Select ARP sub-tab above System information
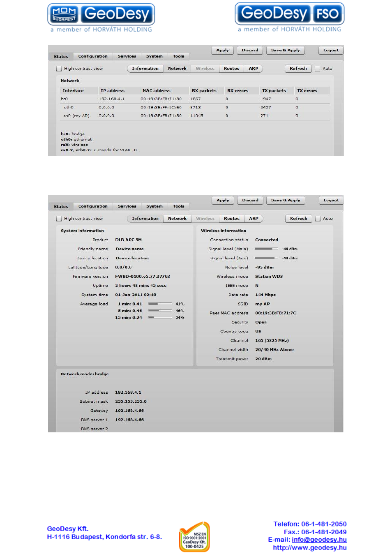The height and width of the screenshot is (554, 392). pos(254,219)
